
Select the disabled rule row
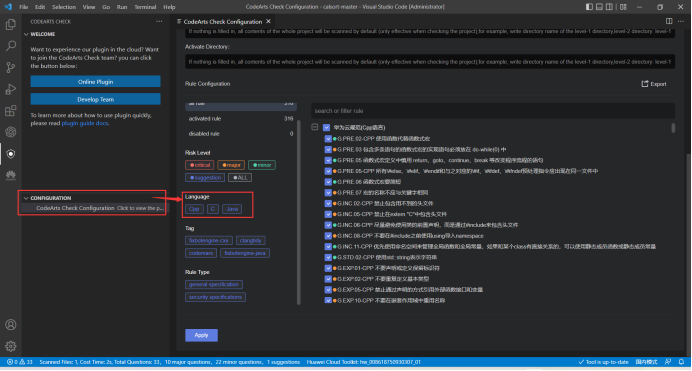coord(241,133)
